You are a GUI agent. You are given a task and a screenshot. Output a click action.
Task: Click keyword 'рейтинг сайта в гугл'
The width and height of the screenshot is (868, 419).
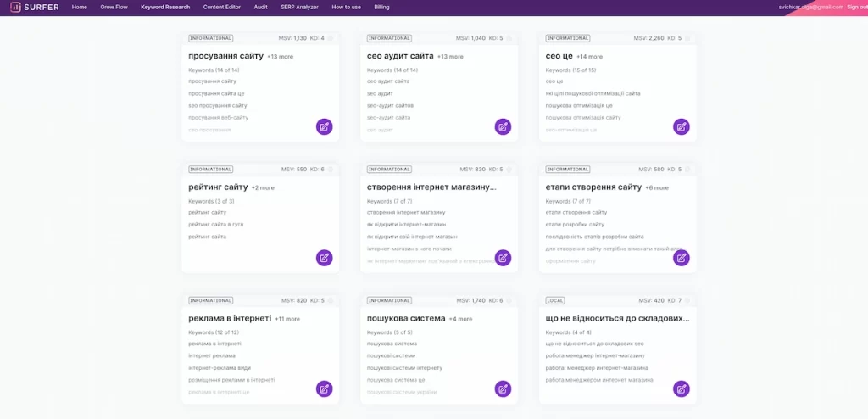coord(216,225)
